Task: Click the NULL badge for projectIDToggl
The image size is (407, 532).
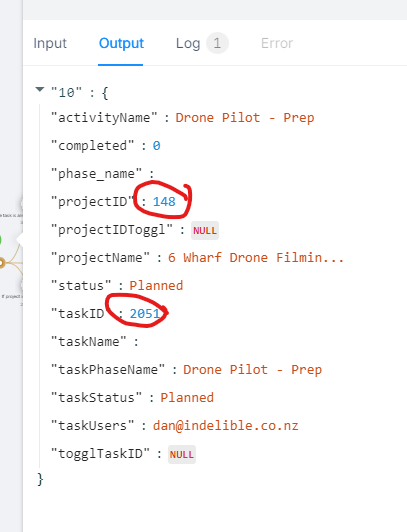Action: click(205, 231)
